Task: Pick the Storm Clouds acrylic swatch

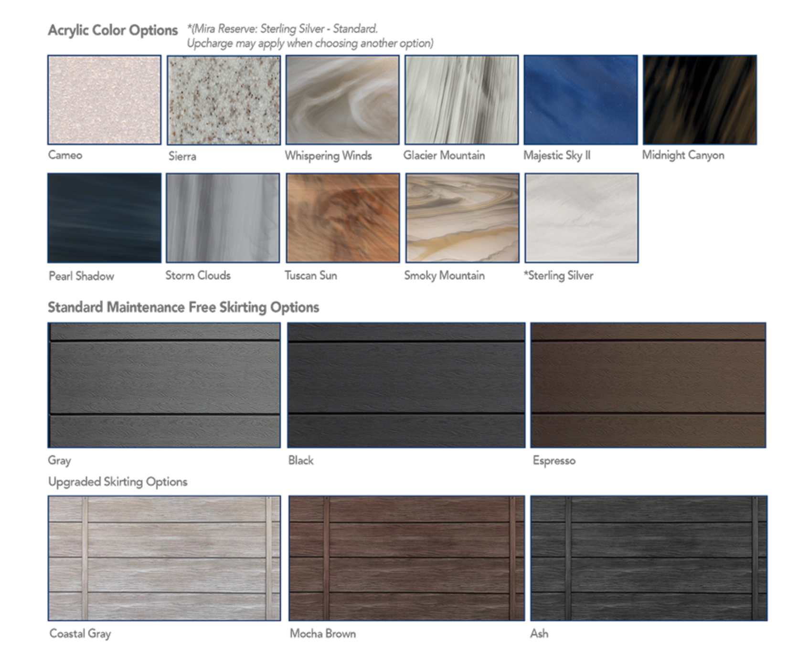Action: point(223,218)
